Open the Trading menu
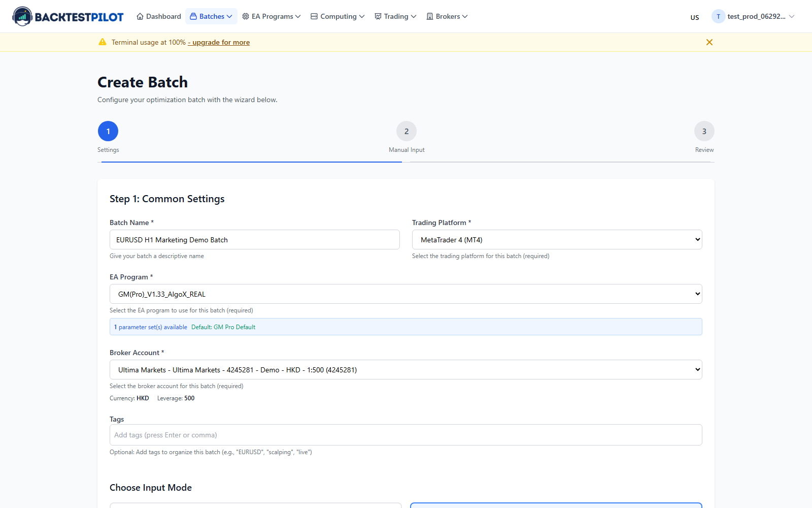 click(395, 16)
